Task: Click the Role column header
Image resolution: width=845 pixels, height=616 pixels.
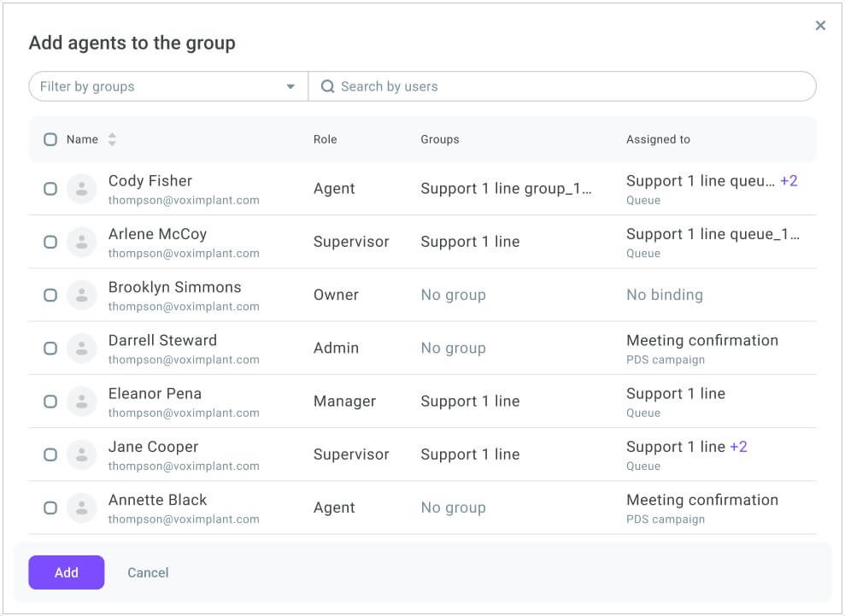Action: (x=325, y=139)
